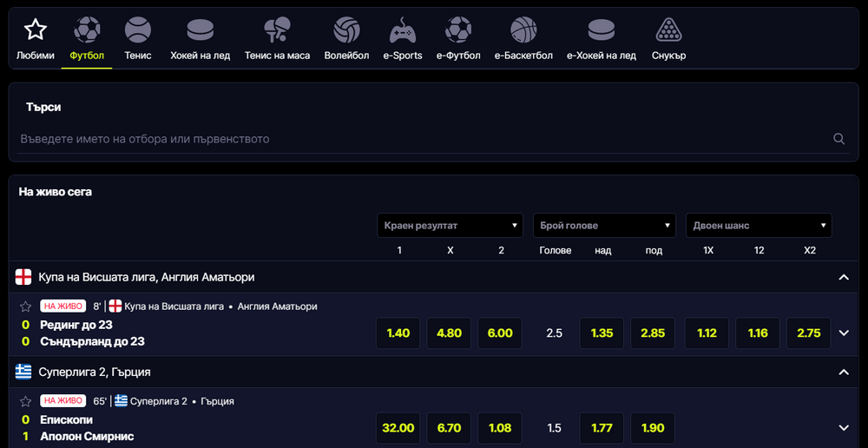Select the Волейбол volleyball icon
This screenshot has width=868, height=448.
click(x=346, y=30)
